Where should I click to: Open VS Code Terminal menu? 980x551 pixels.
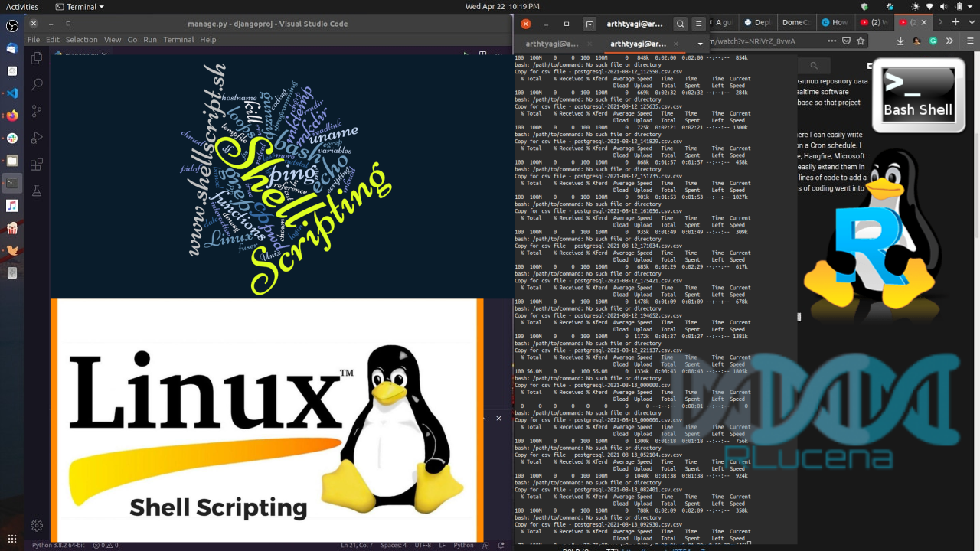[178, 40]
